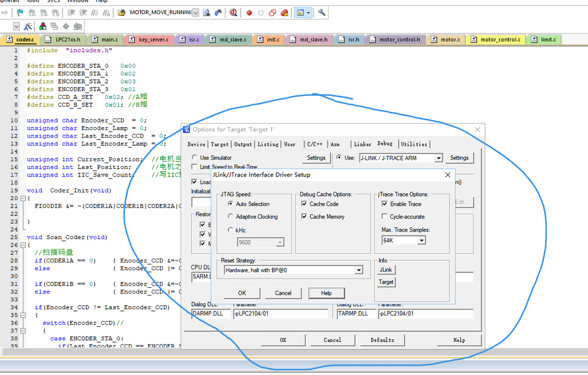Open the Reset Strategy dropdown
588x375 pixels.
(359, 270)
